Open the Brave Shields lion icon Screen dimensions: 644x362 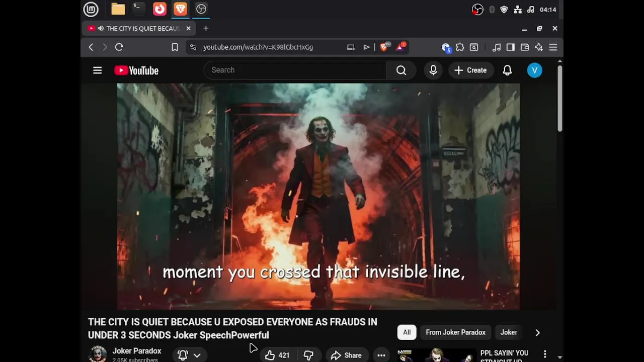click(x=385, y=47)
